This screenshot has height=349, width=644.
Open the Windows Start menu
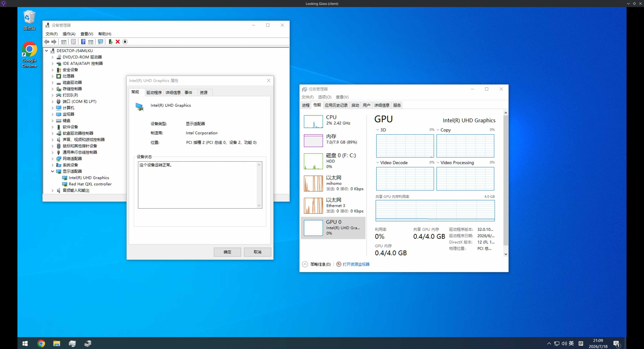pyautogui.click(x=25, y=343)
